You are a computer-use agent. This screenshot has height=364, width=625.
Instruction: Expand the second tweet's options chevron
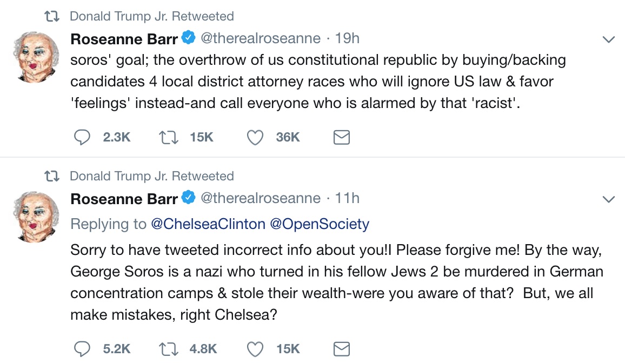tap(609, 200)
